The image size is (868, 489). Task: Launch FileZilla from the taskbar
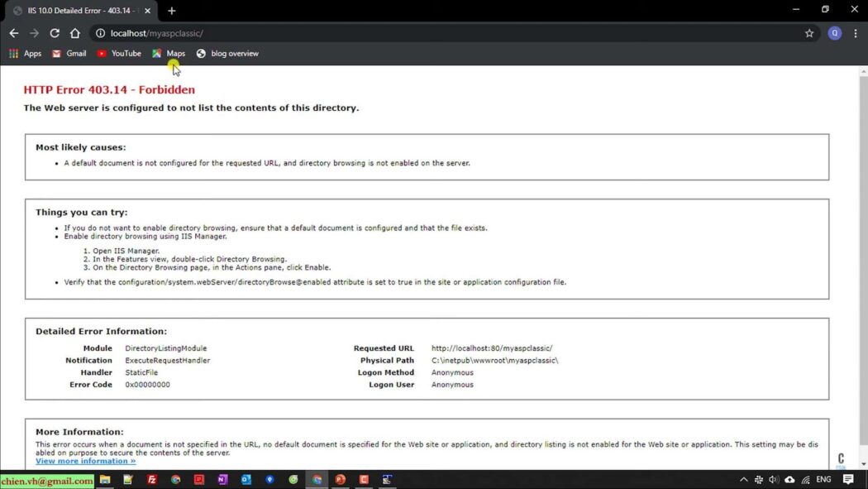pyautogui.click(x=151, y=480)
